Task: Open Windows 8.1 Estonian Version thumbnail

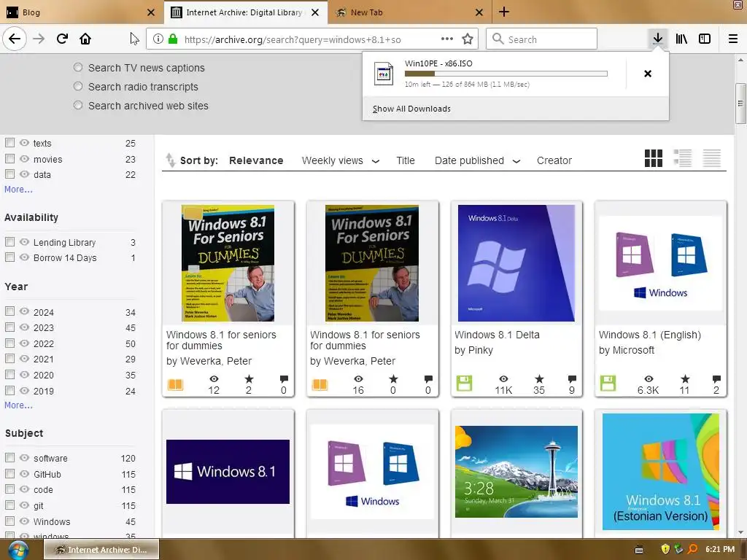Action: coord(660,472)
